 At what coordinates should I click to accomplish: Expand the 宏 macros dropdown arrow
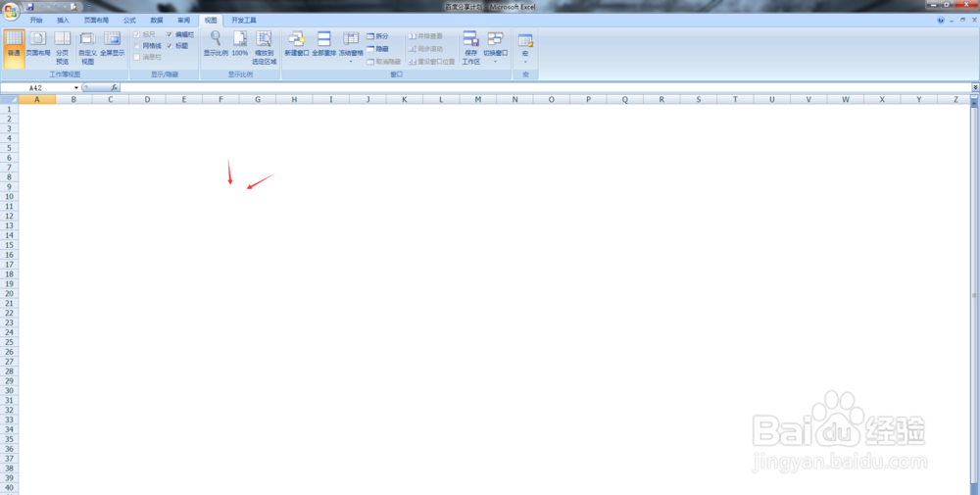pyautogui.click(x=525, y=62)
